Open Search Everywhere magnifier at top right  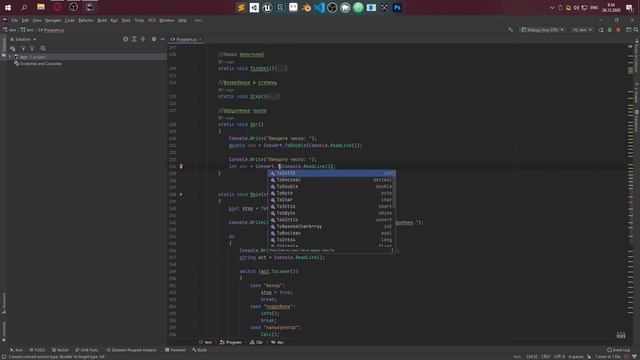point(636,30)
